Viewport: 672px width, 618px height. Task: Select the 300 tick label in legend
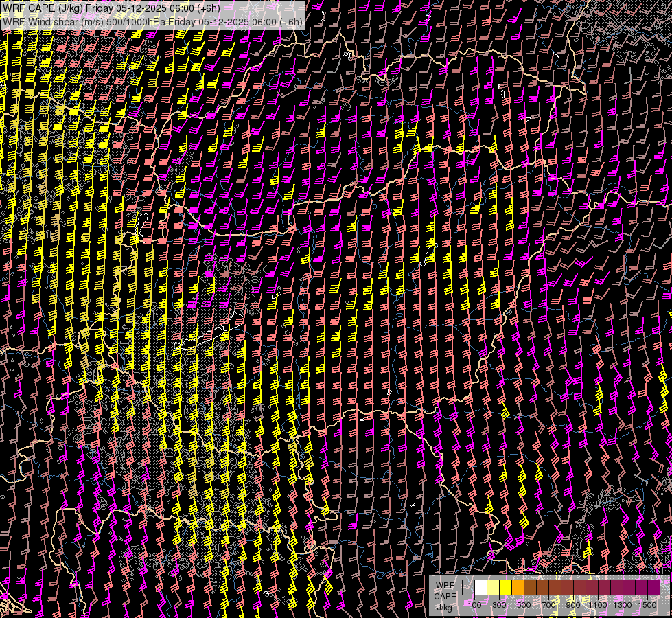point(499,605)
